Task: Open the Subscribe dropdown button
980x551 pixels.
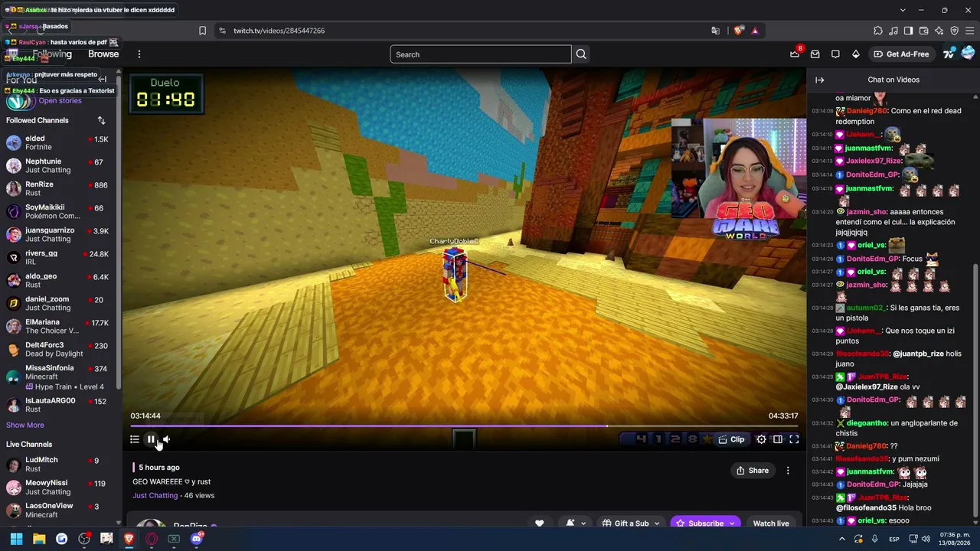Action: 706,523
